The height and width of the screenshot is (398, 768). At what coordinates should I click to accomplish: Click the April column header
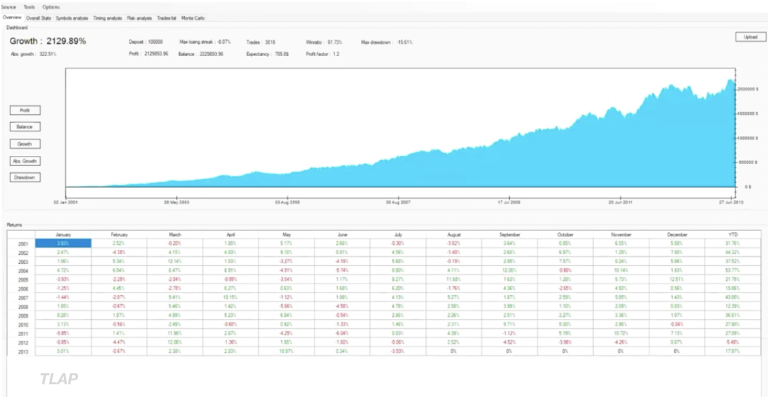coord(231,235)
